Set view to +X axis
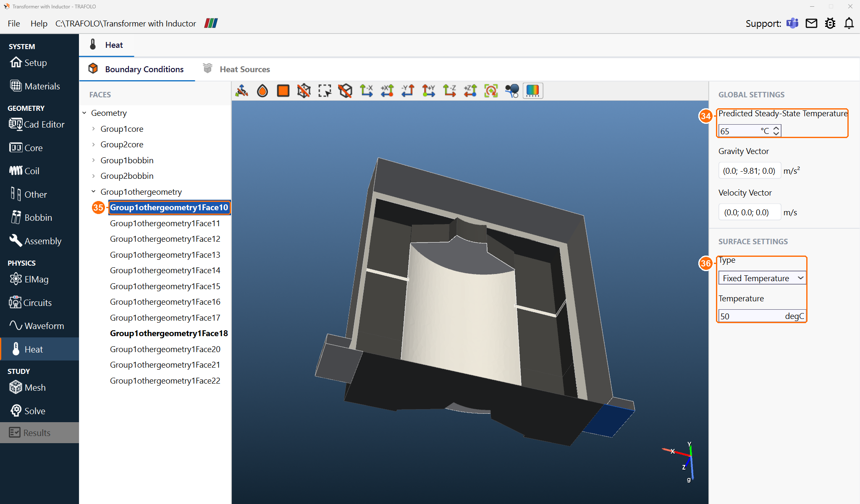Viewport: 860px width, 504px height. click(387, 91)
